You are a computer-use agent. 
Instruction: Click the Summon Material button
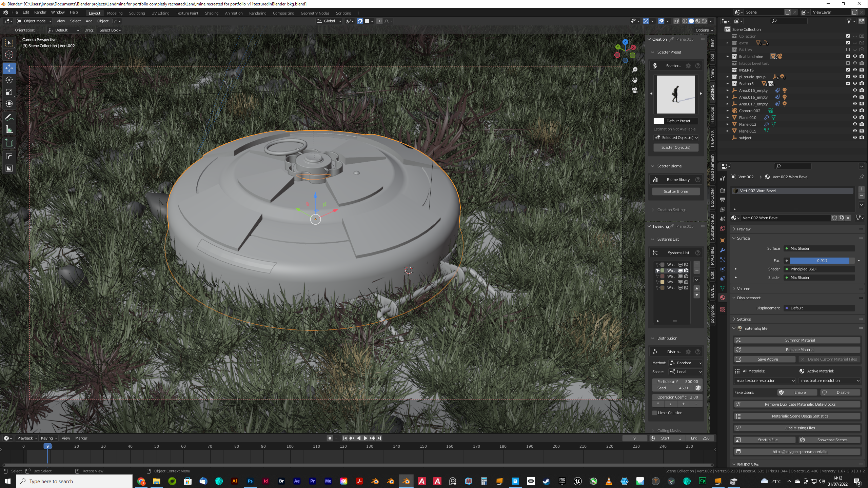coord(800,340)
